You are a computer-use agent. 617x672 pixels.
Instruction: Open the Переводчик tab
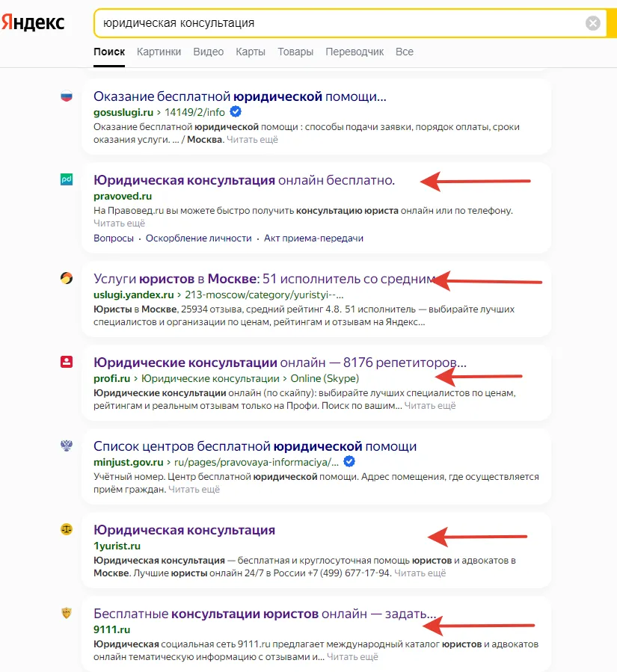point(354,52)
